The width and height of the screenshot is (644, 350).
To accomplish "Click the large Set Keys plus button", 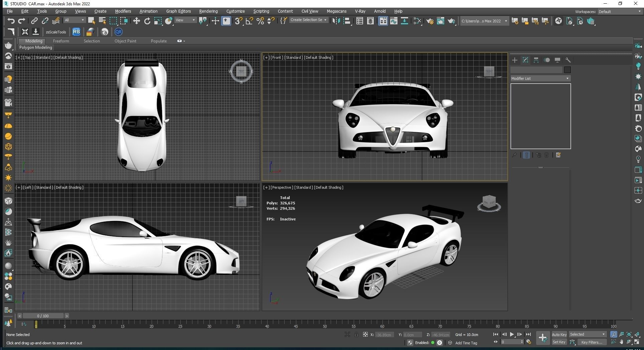I will [543, 338].
